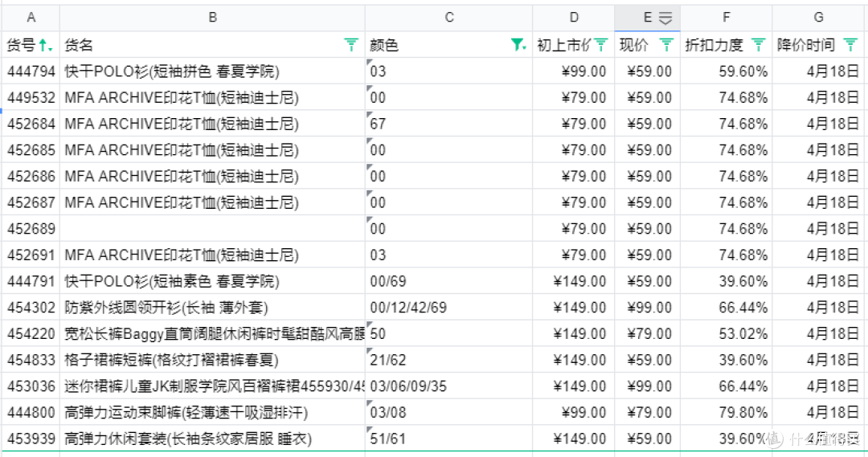
Task: Click 高弹力休闲套装(长袖条纹家居服 睡衣) cell
Action: point(212,439)
